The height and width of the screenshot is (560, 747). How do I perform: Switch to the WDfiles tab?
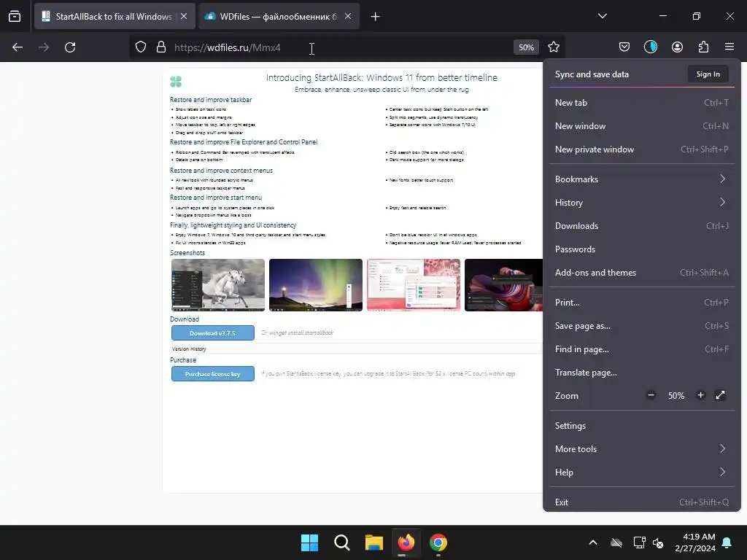[279, 17]
